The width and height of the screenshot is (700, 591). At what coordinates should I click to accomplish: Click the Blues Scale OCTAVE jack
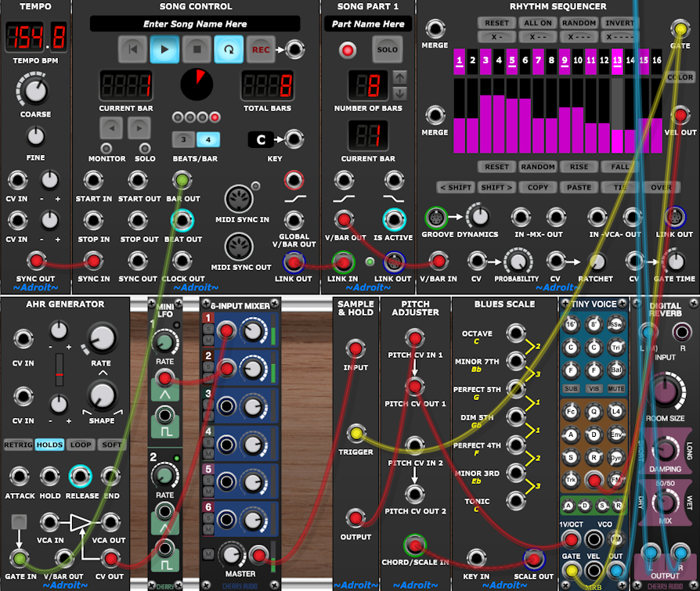click(516, 333)
